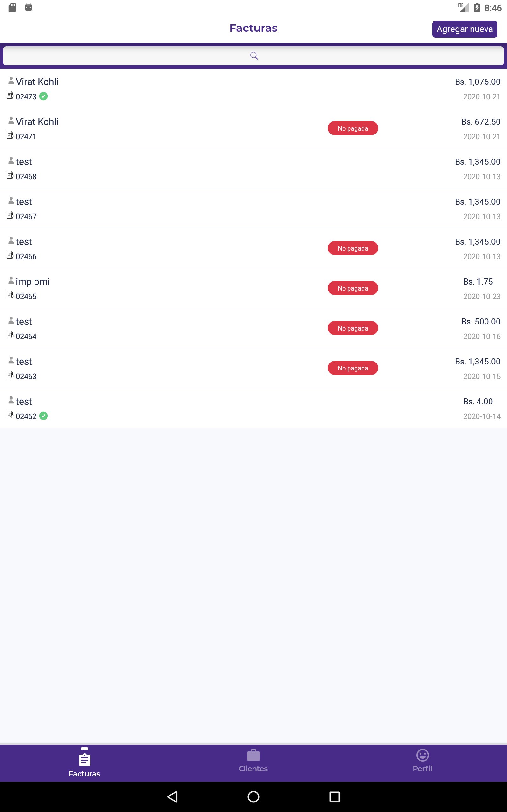Open Android recent apps square
This screenshot has height=812, width=507.
coord(334,796)
